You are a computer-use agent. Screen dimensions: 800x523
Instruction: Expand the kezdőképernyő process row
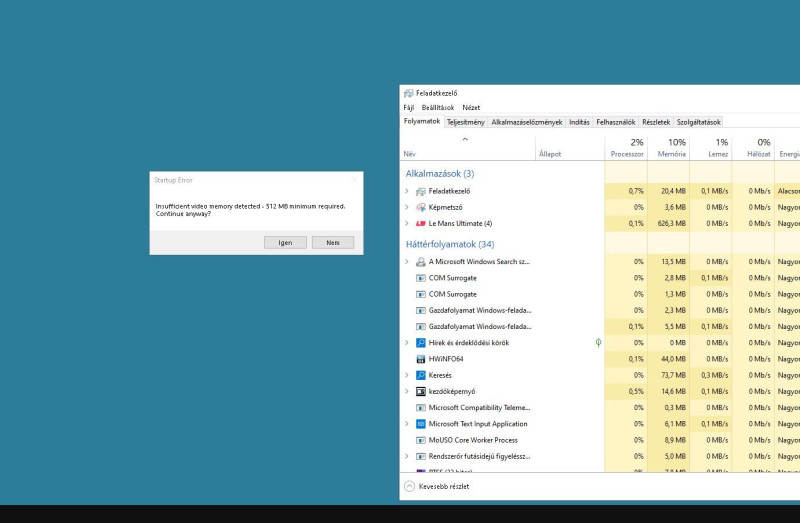click(x=407, y=391)
